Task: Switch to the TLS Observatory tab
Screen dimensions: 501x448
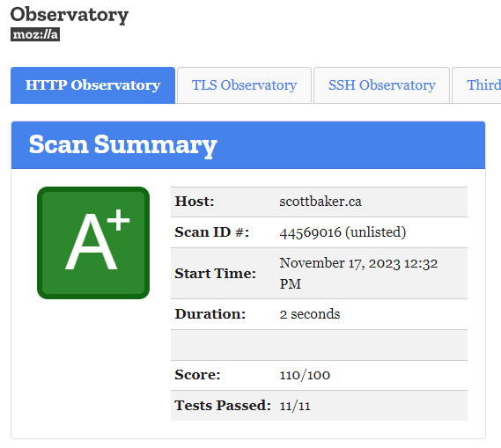Action: click(x=244, y=85)
